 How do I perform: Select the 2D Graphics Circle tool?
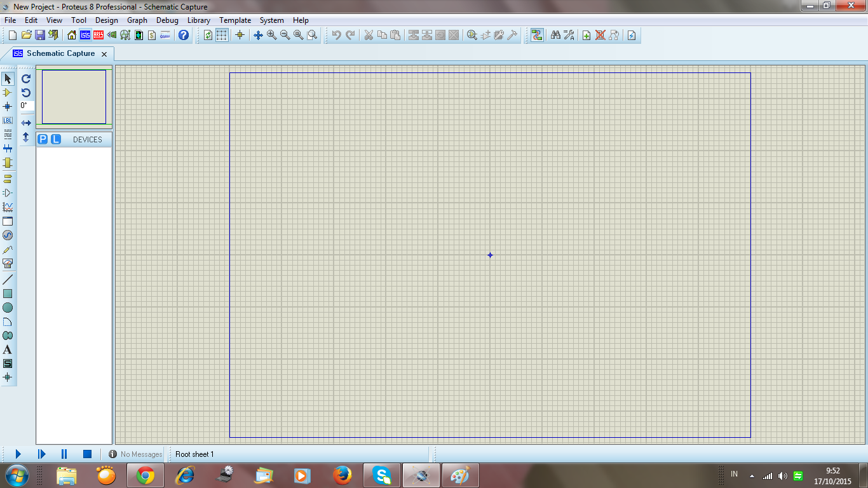[x=8, y=308]
